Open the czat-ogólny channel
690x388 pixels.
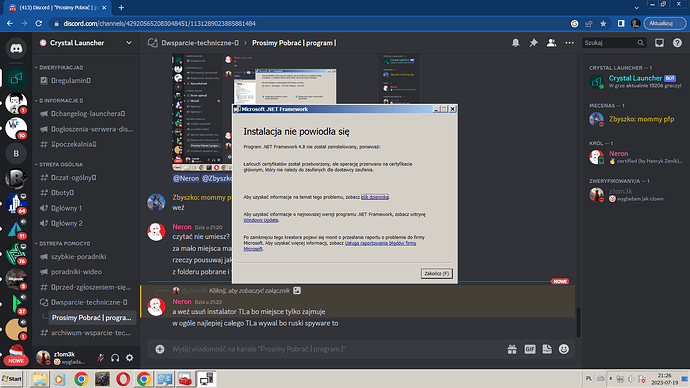tap(86, 178)
